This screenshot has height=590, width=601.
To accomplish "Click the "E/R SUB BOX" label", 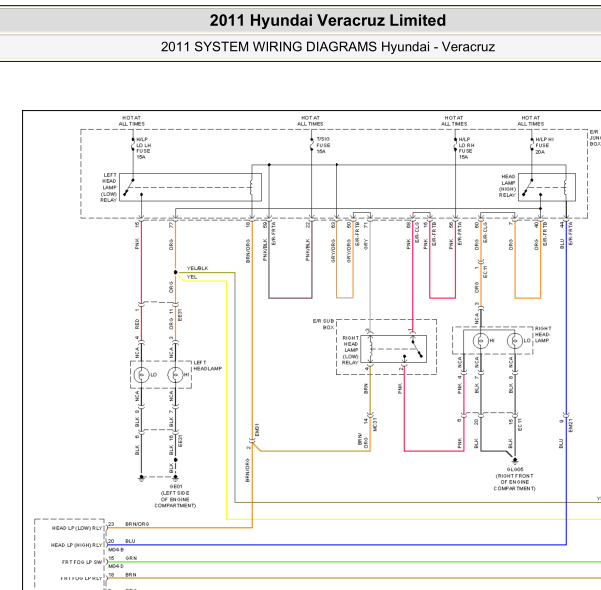I will coord(324,324).
